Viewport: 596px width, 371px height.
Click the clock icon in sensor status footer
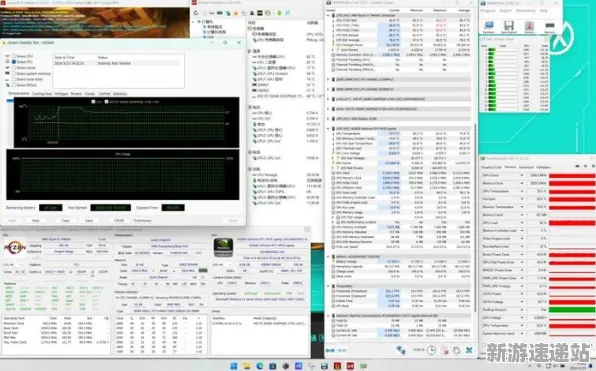pos(431,350)
